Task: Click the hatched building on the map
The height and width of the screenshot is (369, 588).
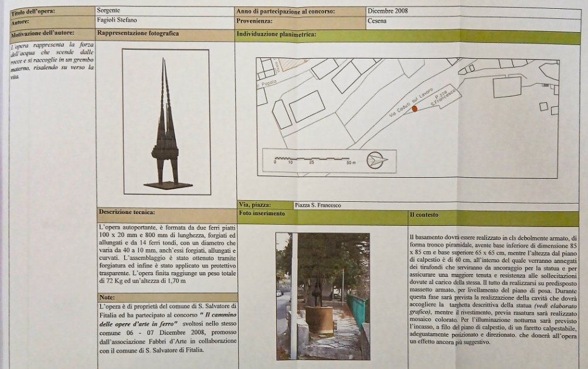Action: click(x=292, y=63)
